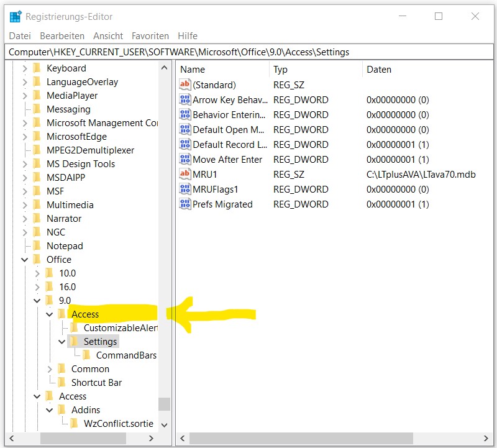This screenshot has width=497, height=448.
Task: Click the folder icon of Narrator
Action: (x=37, y=218)
